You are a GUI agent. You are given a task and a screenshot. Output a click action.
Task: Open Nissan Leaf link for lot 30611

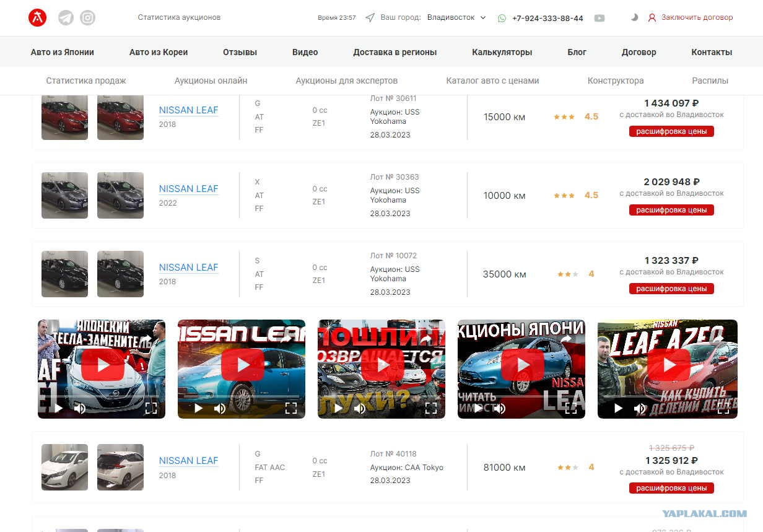(189, 110)
